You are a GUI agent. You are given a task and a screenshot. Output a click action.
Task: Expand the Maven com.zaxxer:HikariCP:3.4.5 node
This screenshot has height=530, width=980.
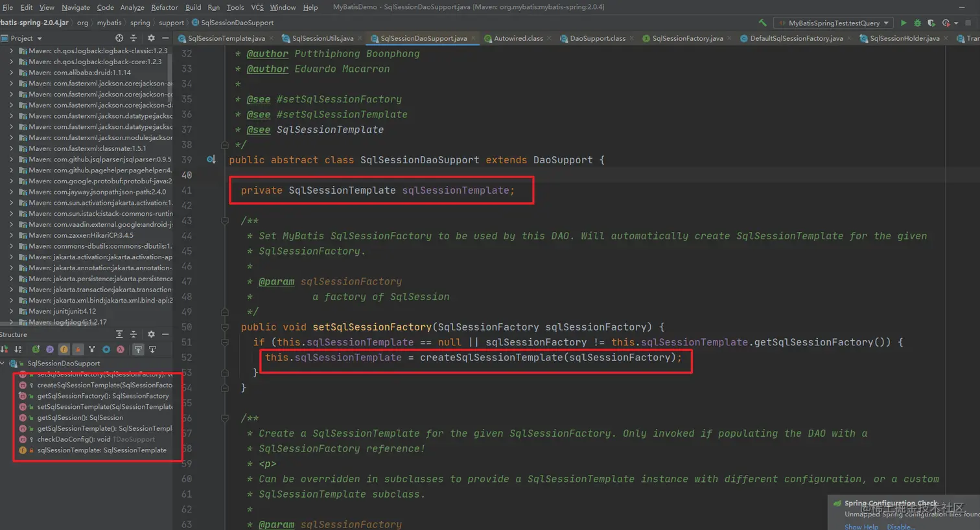point(11,235)
